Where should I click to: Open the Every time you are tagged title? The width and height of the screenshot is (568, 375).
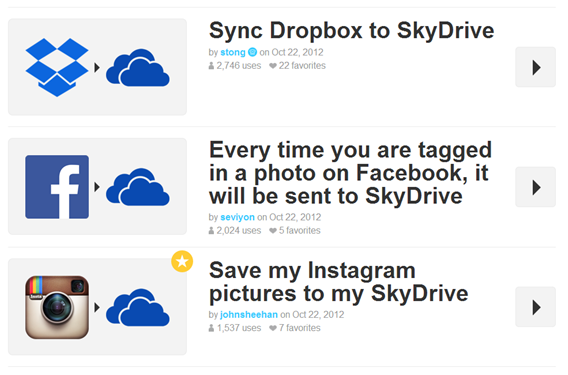click(x=350, y=173)
